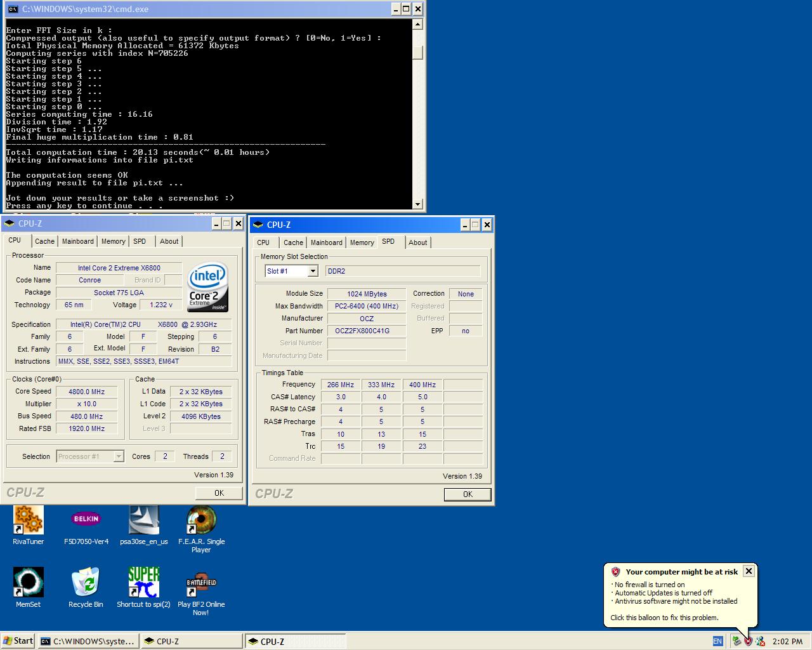
Task: Select Mainboard tab in left CPU-Z window
Action: pyautogui.click(x=78, y=241)
